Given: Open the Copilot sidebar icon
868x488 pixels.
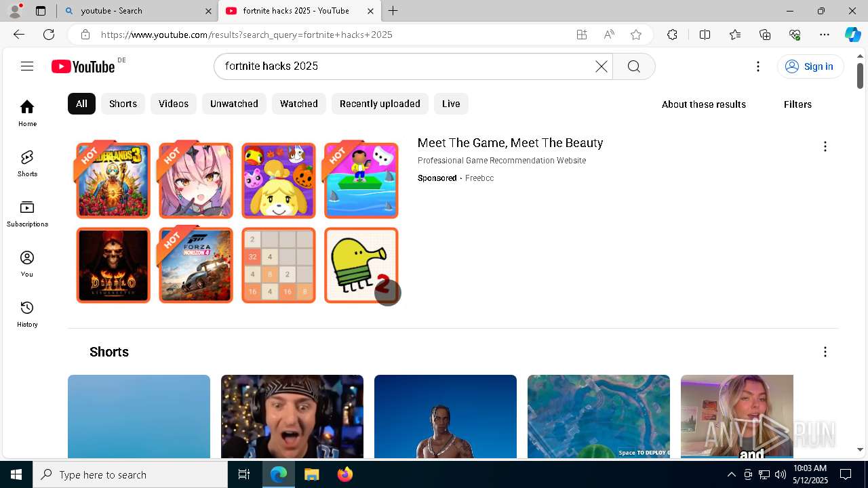Looking at the screenshot, I should tap(852, 35).
